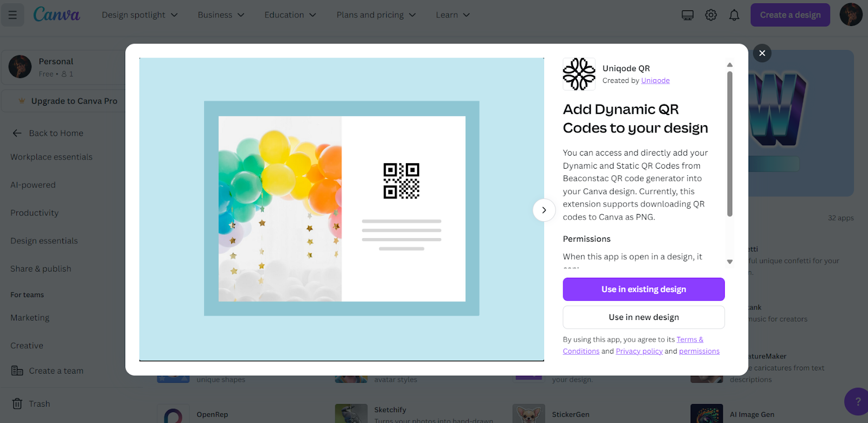
Task: Select Design essentials category
Action: 44,241
